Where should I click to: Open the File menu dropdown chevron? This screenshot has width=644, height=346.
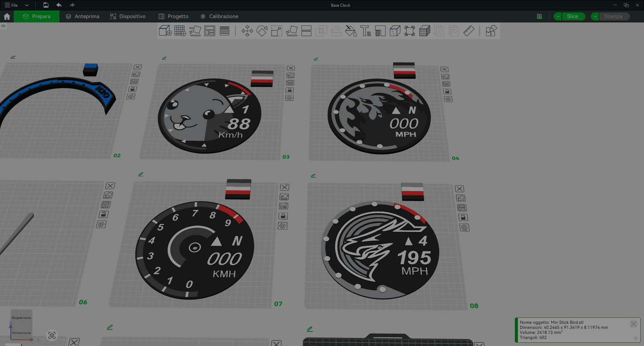[x=27, y=5]
